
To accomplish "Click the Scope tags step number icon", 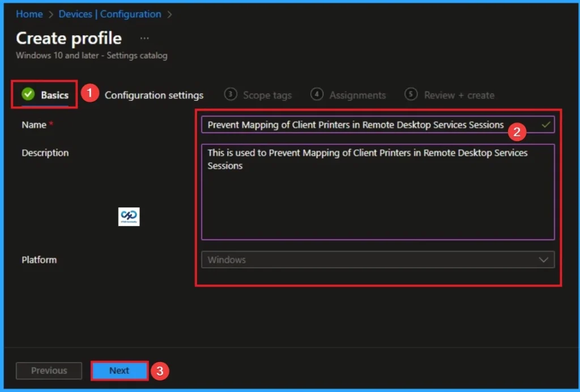I will (x=231, y=95).
